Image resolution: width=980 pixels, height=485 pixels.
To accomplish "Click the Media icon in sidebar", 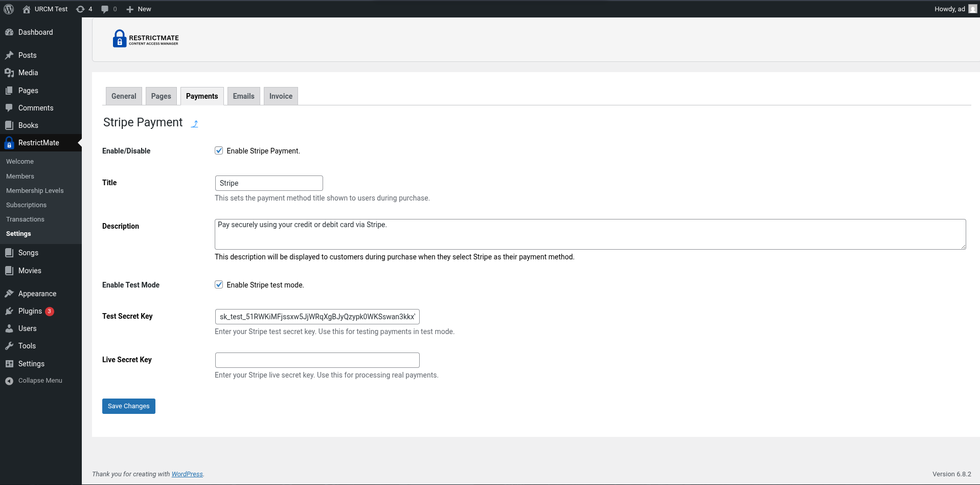I will [x=9, y=73].
